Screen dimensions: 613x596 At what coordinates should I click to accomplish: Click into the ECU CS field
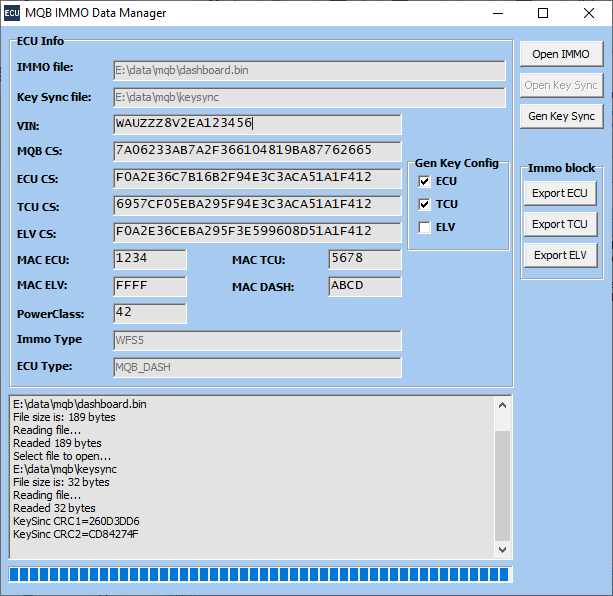click(257, 178)
